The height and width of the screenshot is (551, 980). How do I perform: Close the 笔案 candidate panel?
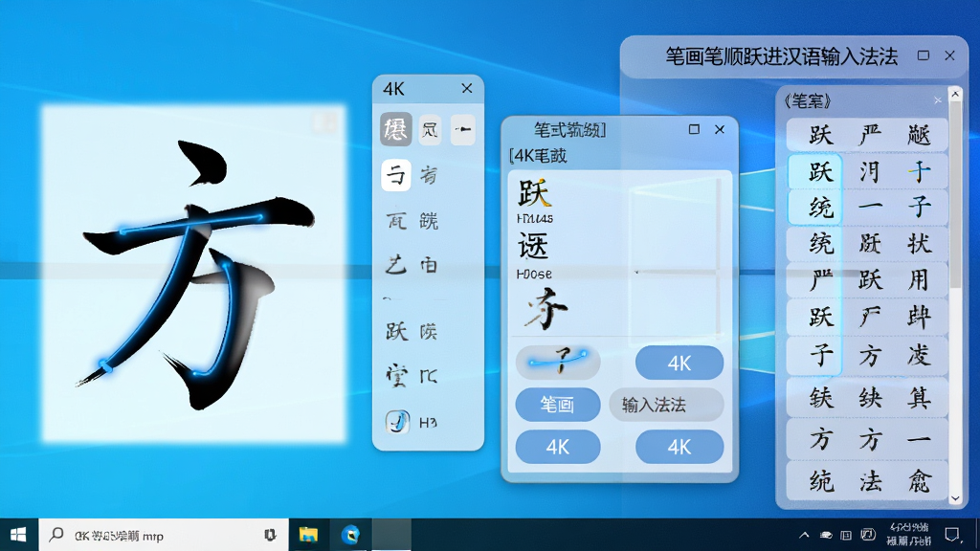(938, 99)
